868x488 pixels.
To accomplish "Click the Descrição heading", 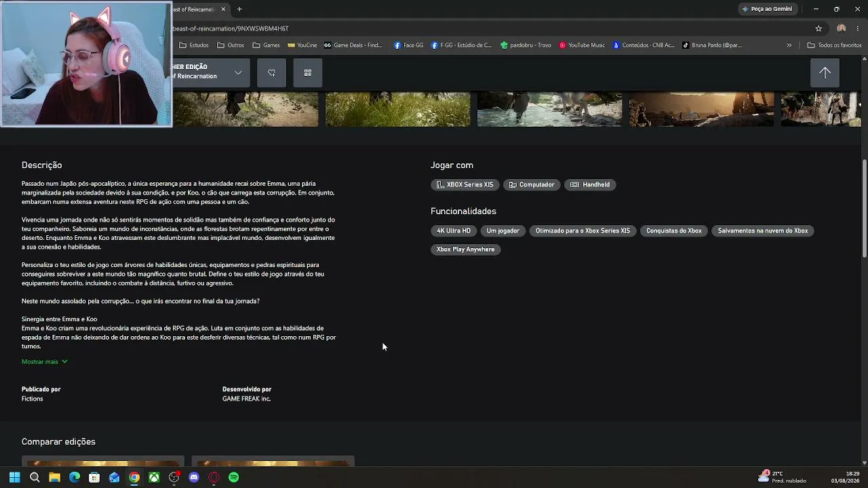I will click(x=41, y=165).
